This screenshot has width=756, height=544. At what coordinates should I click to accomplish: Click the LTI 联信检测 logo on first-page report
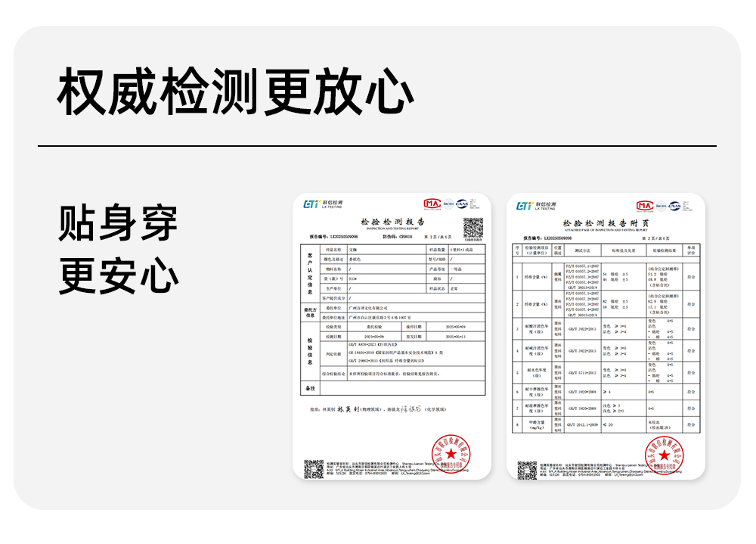point(323,205)
